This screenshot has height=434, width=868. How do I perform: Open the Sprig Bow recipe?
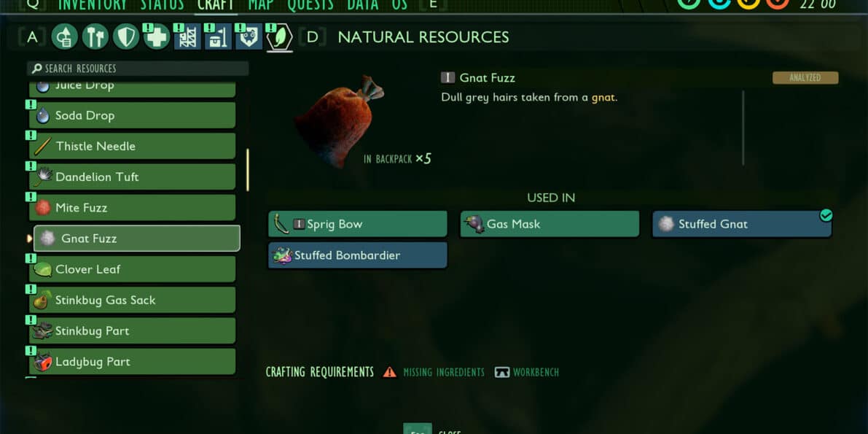(x=358, y=224)
